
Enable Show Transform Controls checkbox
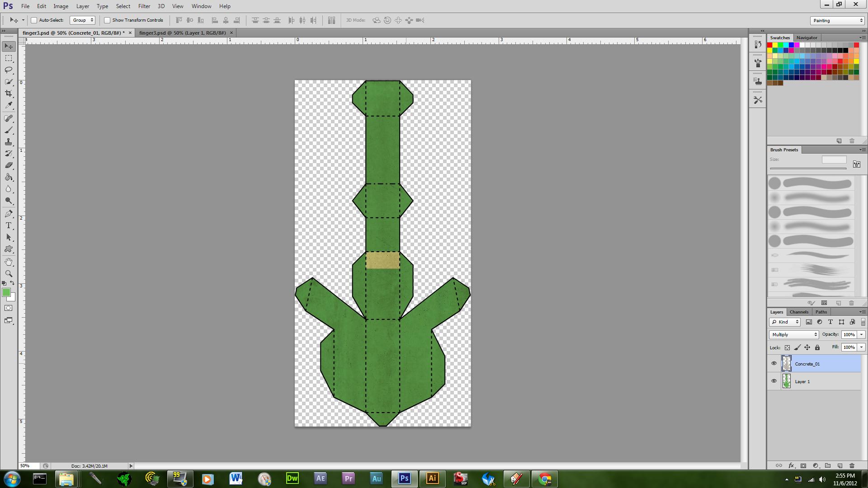tap(107, 20)
